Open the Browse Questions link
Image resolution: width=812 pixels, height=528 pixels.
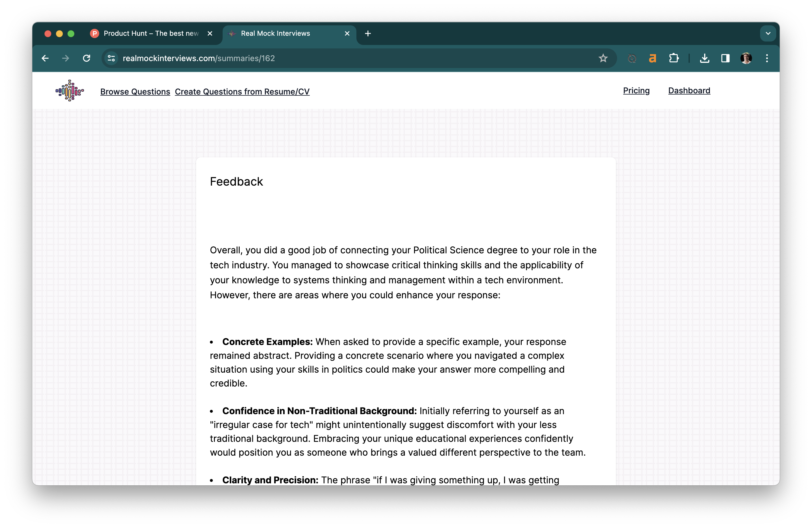click(x=135, y=92)
